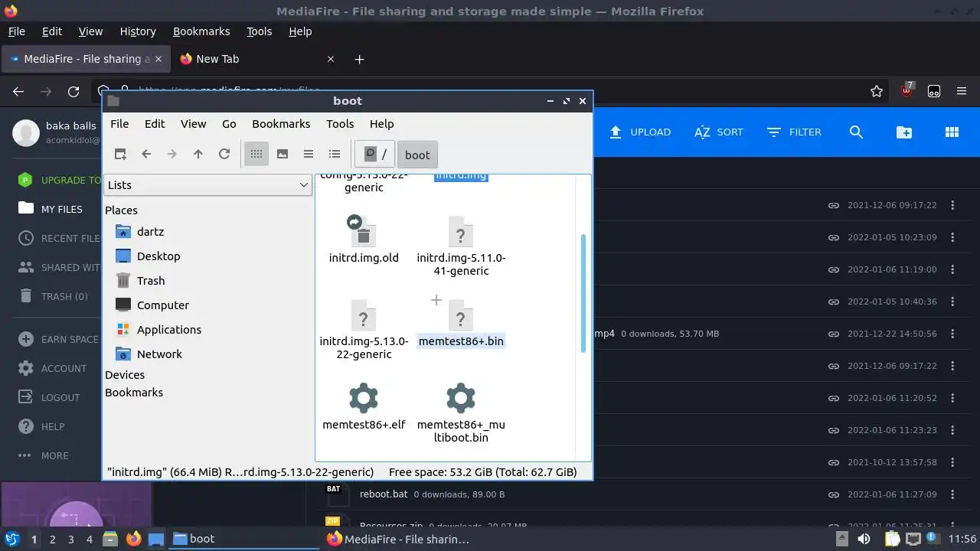Open the file manager File menu
The image size is (980, 551).
119,123
